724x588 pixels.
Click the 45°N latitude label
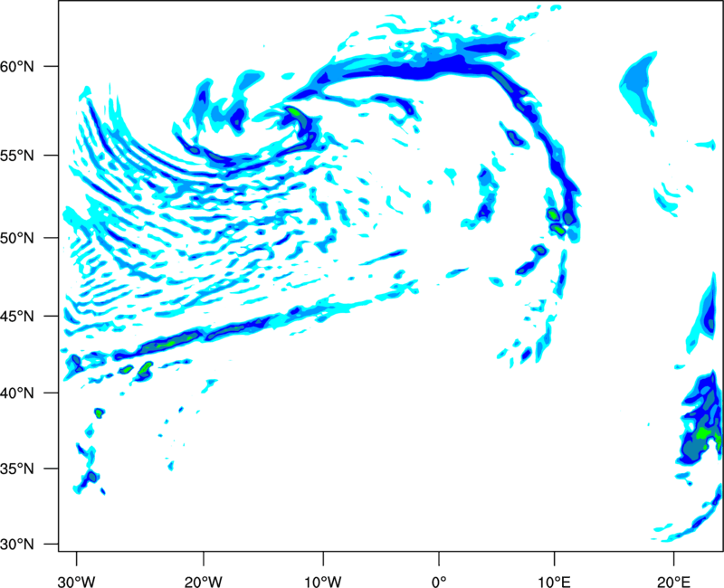pos(17,316)
